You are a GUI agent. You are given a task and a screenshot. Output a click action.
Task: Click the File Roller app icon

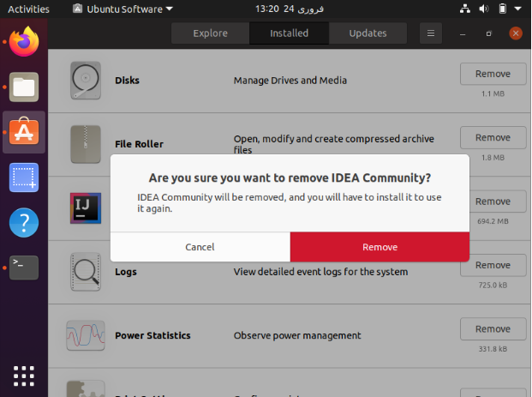click(86, 144)
